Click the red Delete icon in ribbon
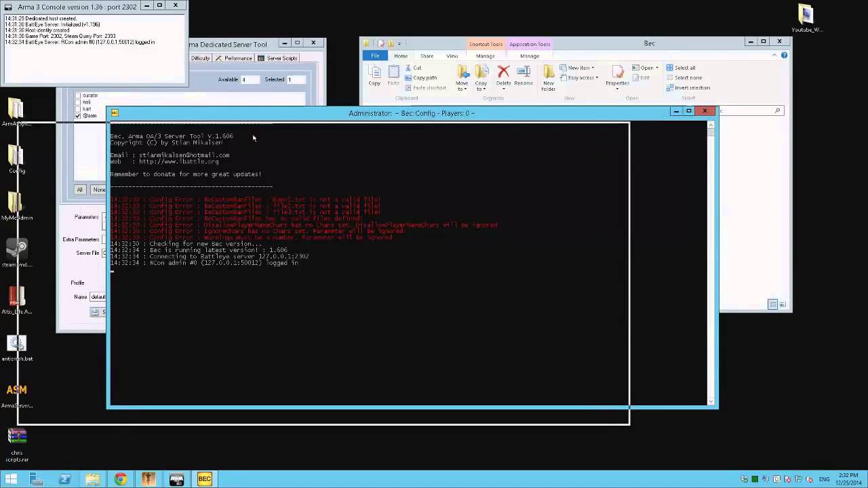The height and width of the screenshot is (488, 868). click(x=503, y=75)
